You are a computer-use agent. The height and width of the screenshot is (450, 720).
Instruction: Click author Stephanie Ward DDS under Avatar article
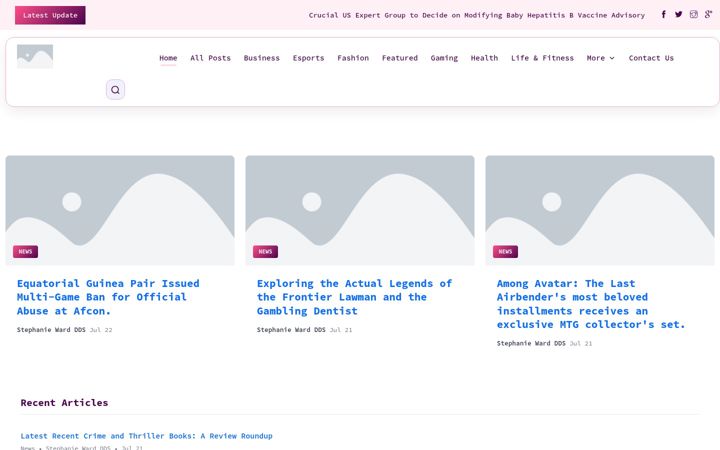(x=531, y=343)
